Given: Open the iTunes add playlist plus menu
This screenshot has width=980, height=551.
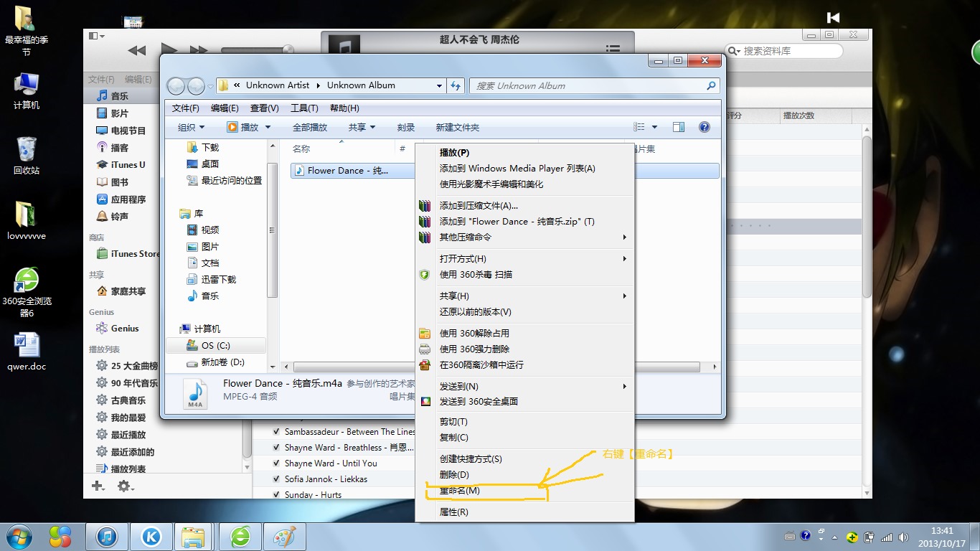Looking at the screenshot, I should [98, 486].
